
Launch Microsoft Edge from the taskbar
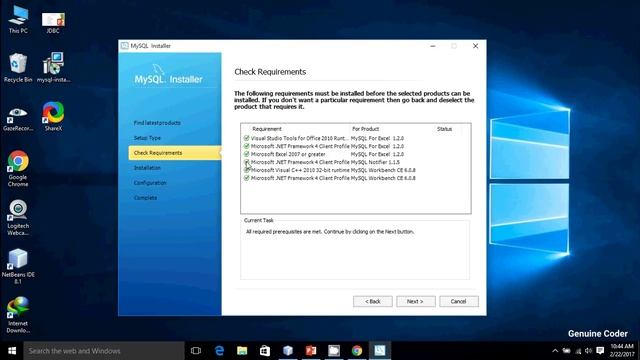(220, 351)
